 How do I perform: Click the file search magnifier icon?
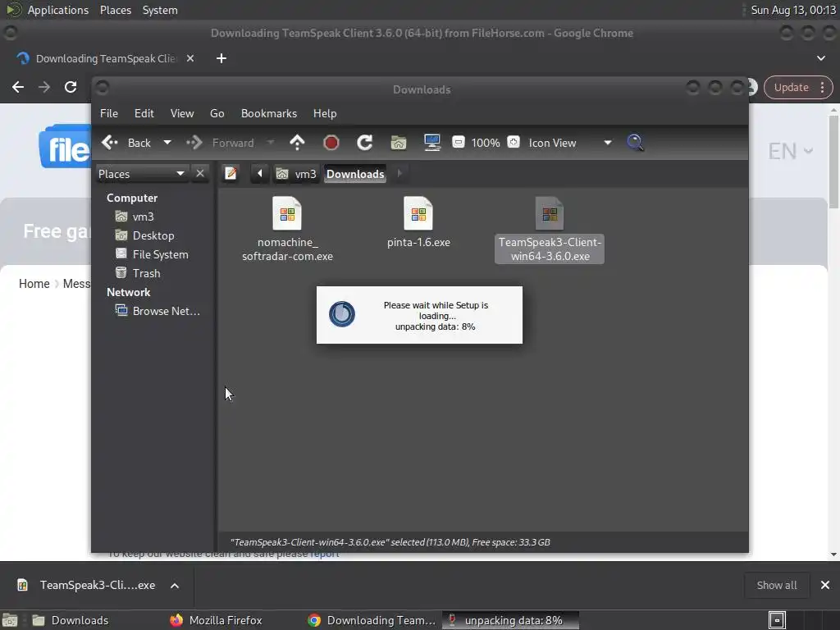coord(636,143)
